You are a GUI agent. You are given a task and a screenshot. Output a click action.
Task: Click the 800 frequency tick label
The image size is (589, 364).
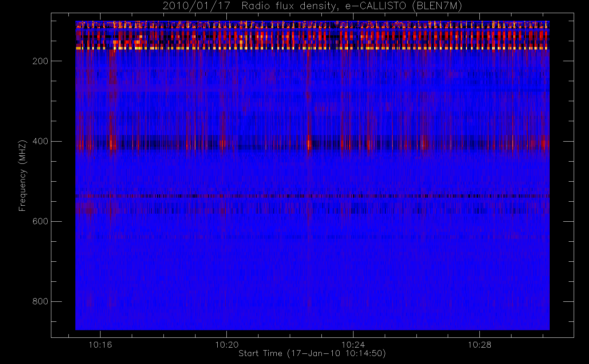click(x=40, y=301)
